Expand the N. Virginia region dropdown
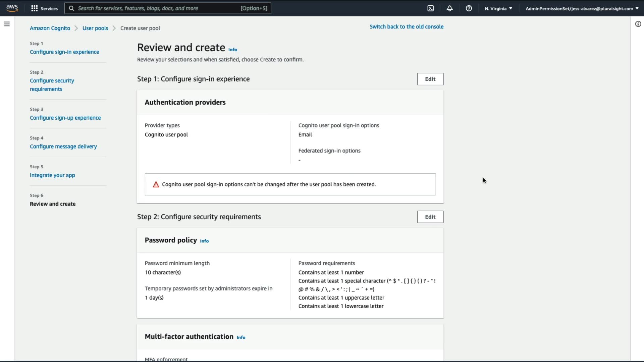The height and width of the screenshot is (362, 644). point(498,8)
